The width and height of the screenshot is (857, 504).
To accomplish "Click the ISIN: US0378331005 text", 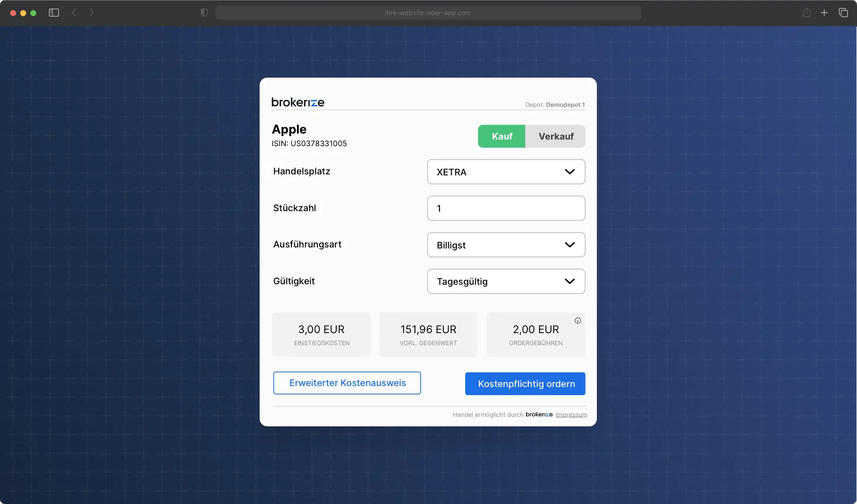I will [309, 144].
